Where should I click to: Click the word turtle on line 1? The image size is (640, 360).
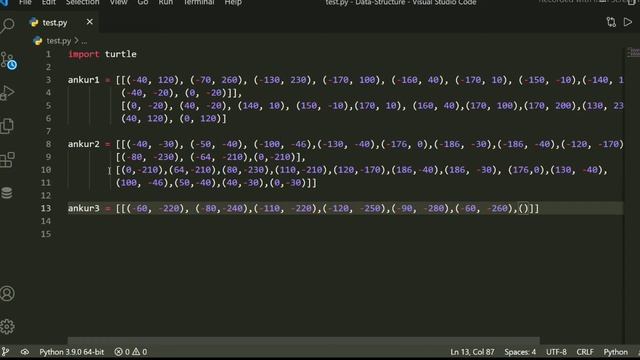point(120,54)
